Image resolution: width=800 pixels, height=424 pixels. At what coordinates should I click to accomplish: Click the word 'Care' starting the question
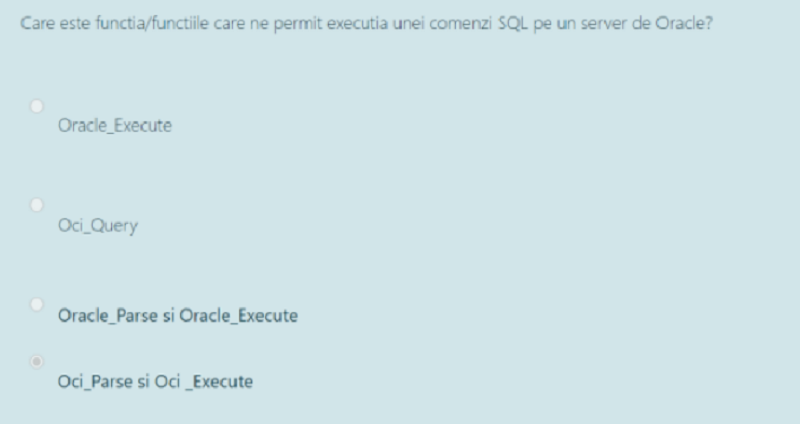coord(37,23)
